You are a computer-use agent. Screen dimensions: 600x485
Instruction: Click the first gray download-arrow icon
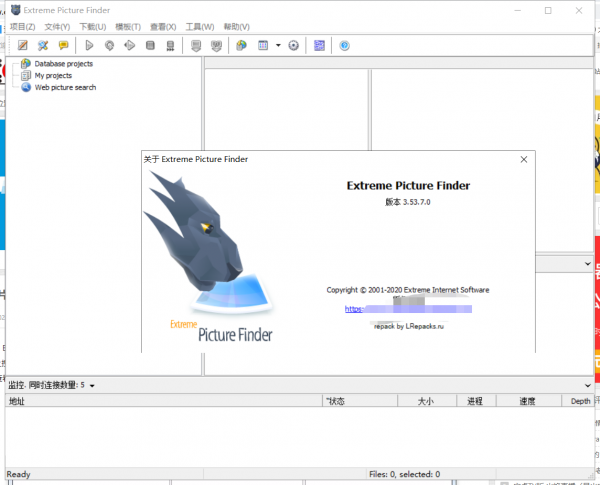[196, 46]
